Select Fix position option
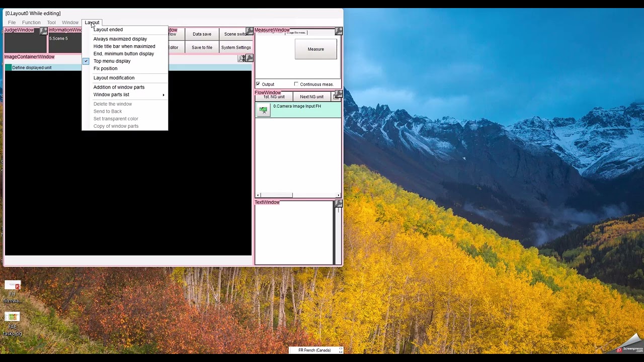The width and height of the screenshot is (644, 362). [105, 68]
